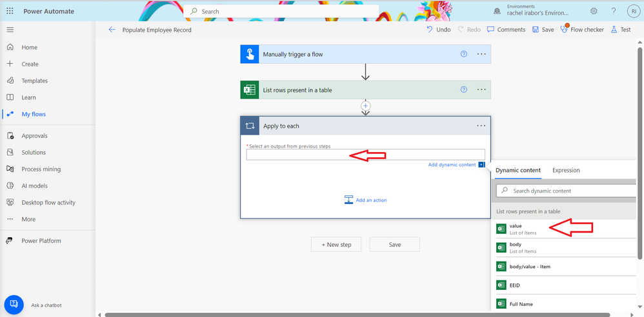Click the + New step button
Image resolution: width=644 pixels, height=317 pixels.
336,244
